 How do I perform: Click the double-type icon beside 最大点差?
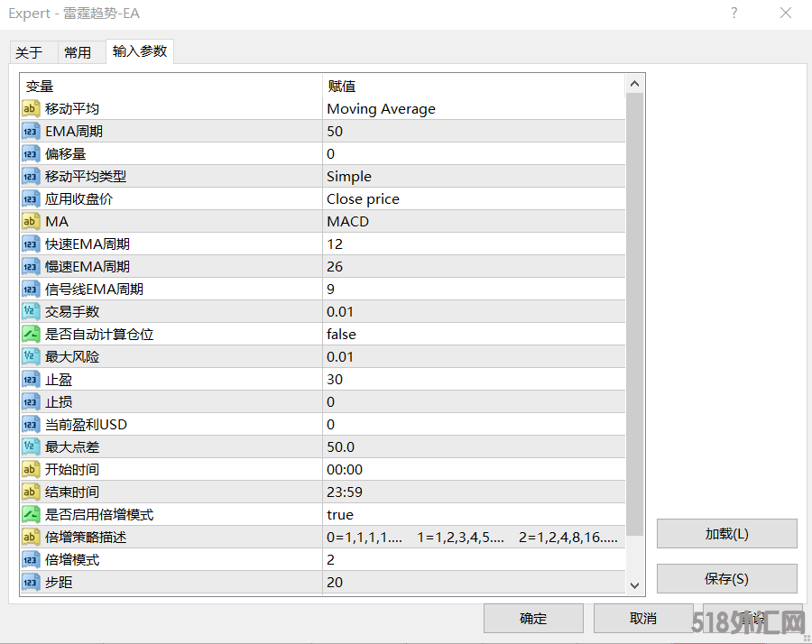tap(30, 447)
